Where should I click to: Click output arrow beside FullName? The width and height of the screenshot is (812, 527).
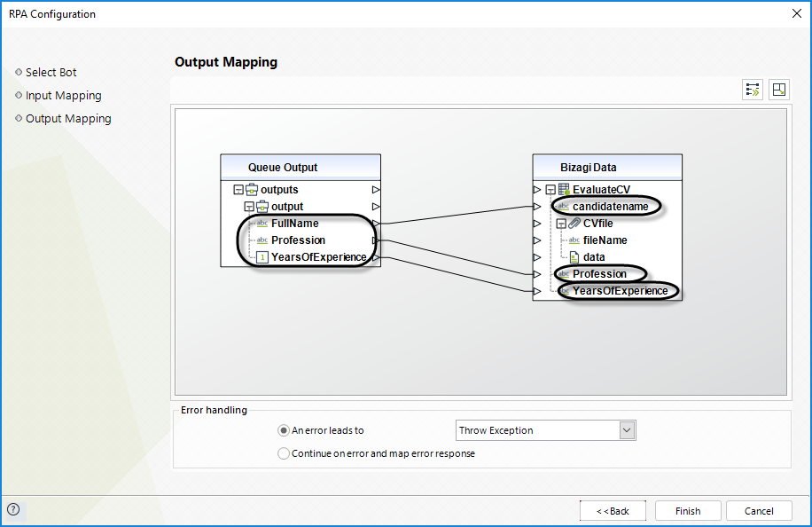(x=376, y=224)
